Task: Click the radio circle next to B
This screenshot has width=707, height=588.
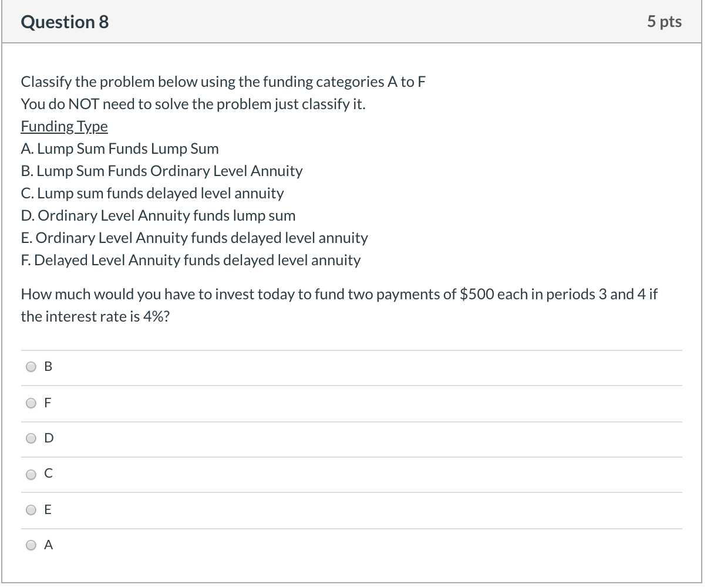Action: (x=31, y=366)
